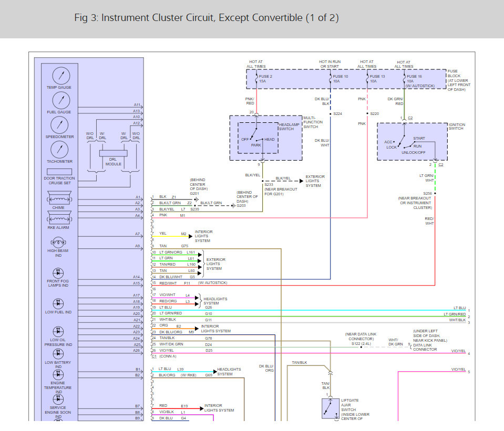
Task: Click the Front Fog Lamps indicator lamp
Action: point(58,273)
